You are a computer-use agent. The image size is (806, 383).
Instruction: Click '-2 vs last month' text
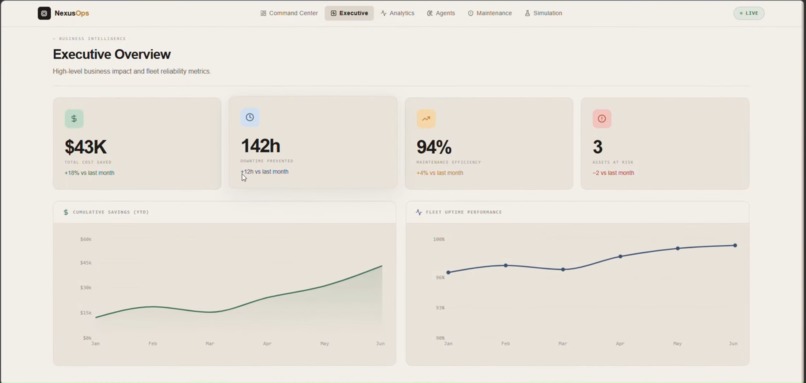tap(613, 173)
